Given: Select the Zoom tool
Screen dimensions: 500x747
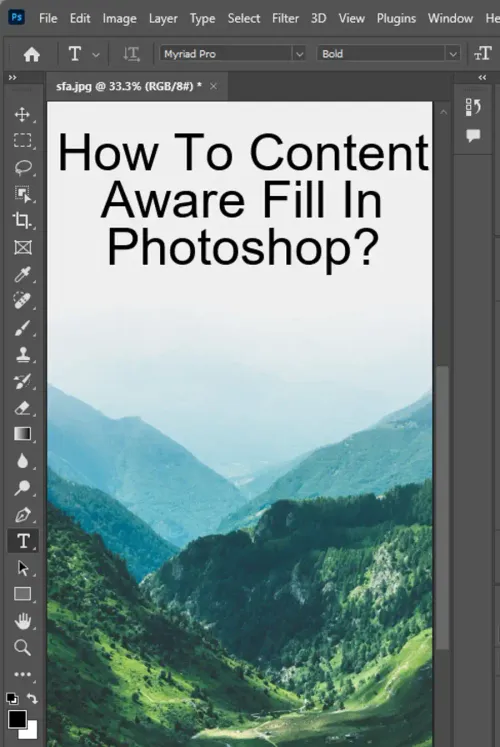Looking at the screenshot, I should click(x=22, y=647).
